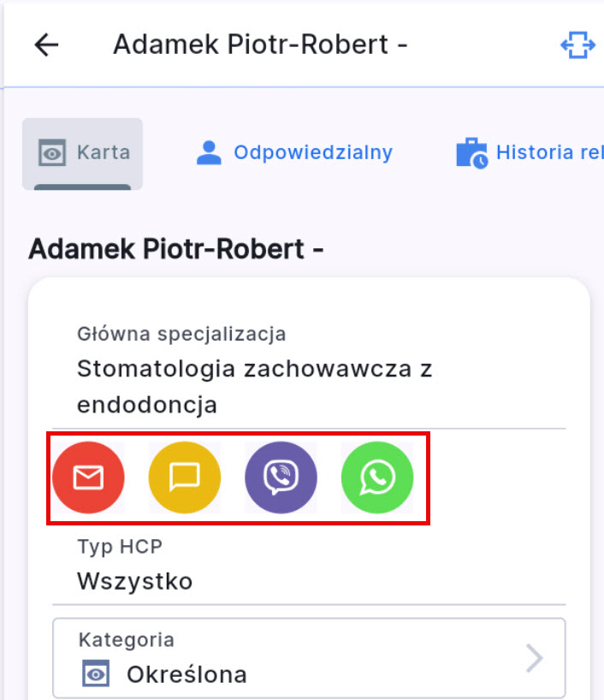Open the Typ HCP Wszystko field
This screenshot has height=700, width=604.
pyautogui.click(x=135, y=582)
